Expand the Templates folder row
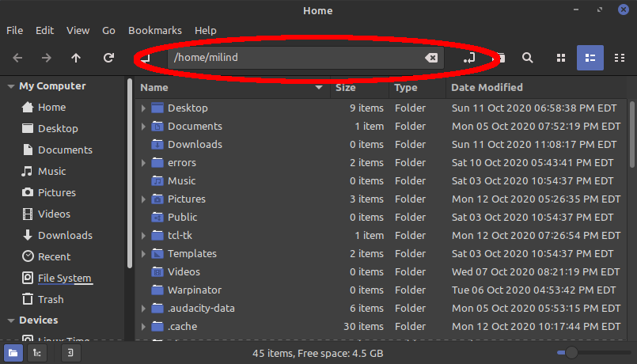 [143, 254]
